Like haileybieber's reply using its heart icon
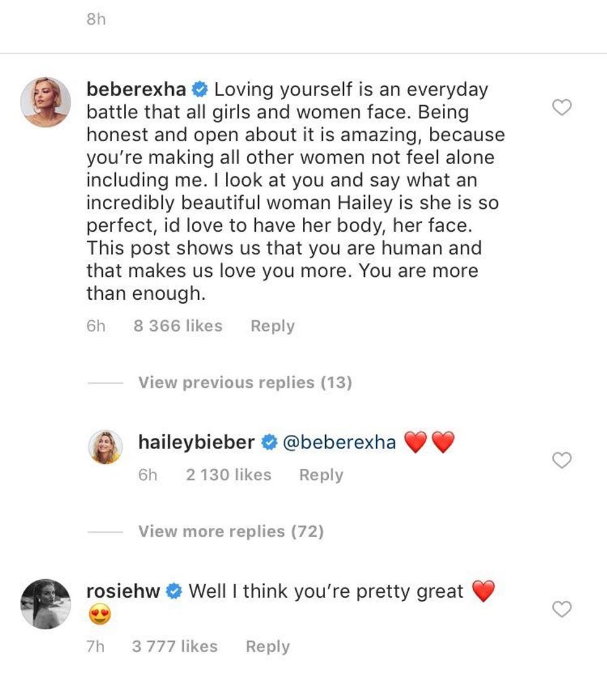The height and width of the screenshot is (700, 607). 561,460
